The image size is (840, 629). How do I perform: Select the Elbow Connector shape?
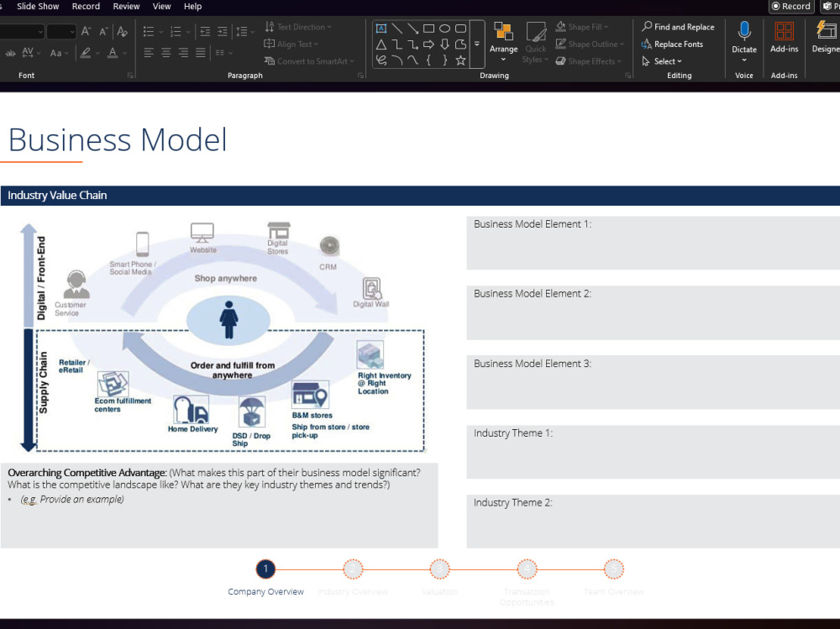pyautogui.click(x=397, y=45)
